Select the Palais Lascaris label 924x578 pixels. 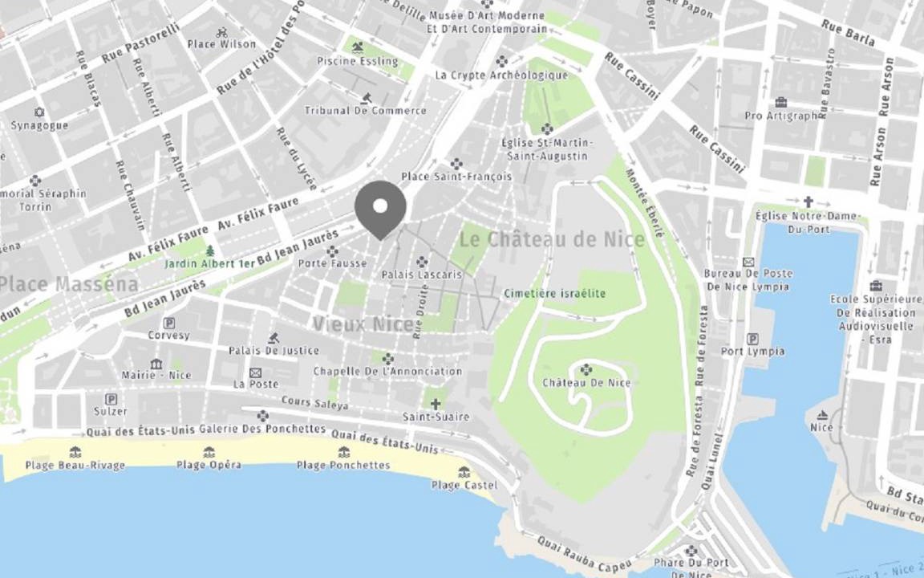pos(421,275)
